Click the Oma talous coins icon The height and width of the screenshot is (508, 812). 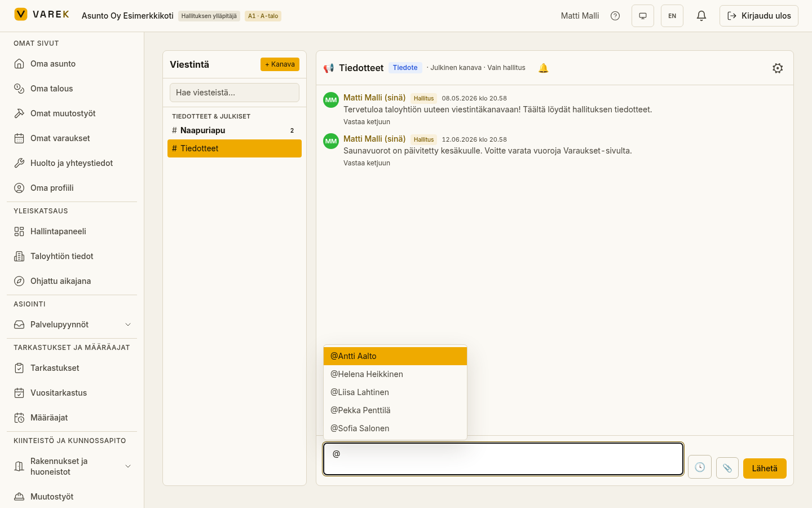(x=19, y=89)
